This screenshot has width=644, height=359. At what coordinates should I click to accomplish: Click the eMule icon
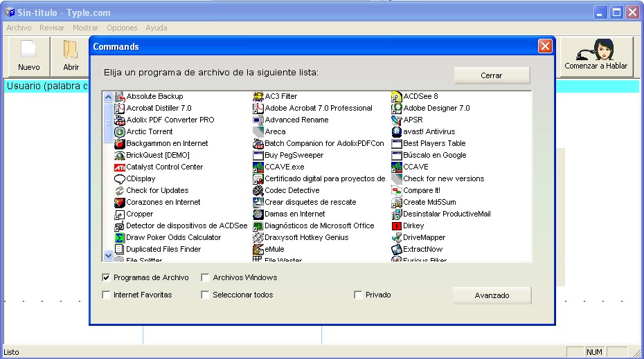pos(258,250)
